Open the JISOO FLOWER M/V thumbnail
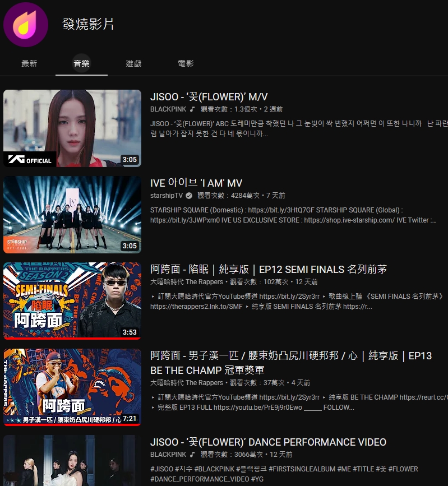 tap(72, 128)
